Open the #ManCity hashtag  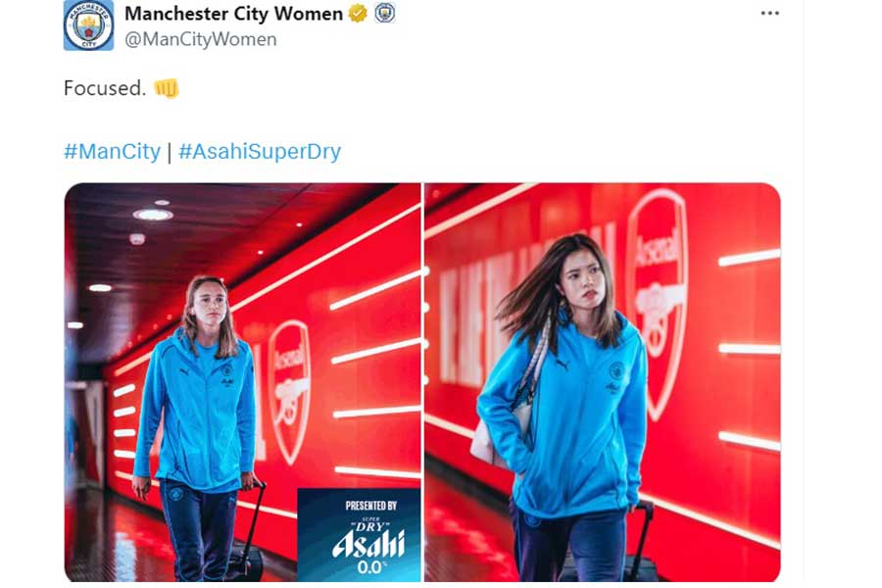click(x=112, y=152)
